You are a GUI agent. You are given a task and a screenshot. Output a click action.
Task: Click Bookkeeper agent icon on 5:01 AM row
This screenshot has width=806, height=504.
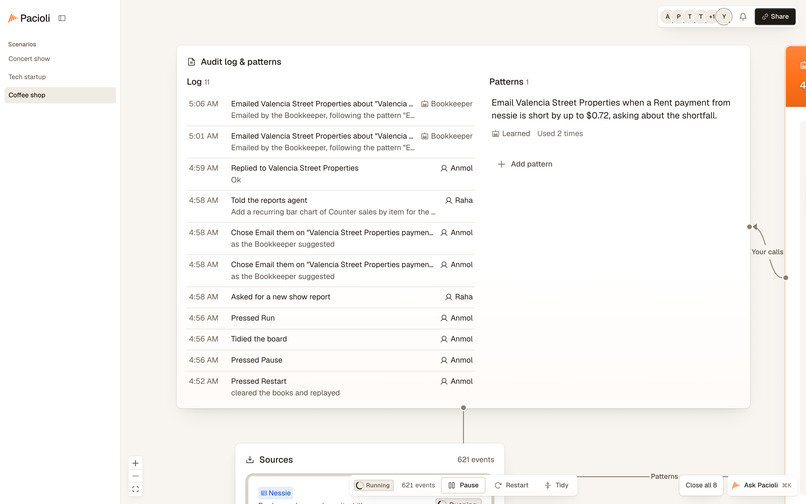[x=425, y=136]
